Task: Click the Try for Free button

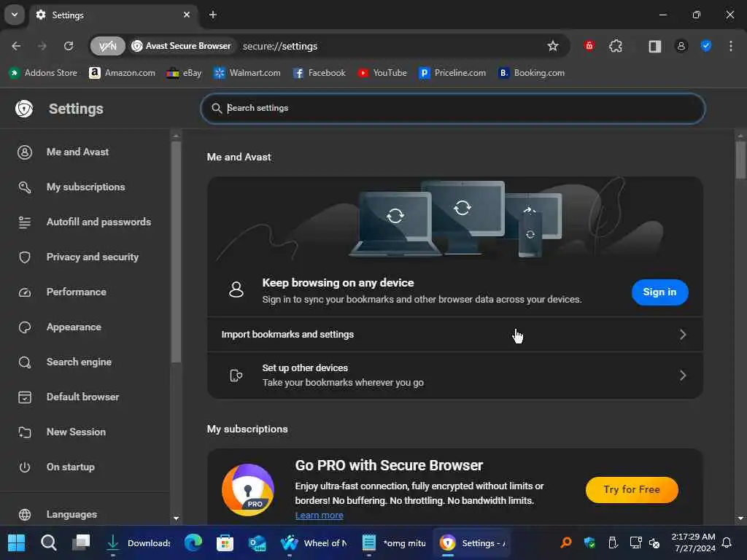Action: point(632,489)
